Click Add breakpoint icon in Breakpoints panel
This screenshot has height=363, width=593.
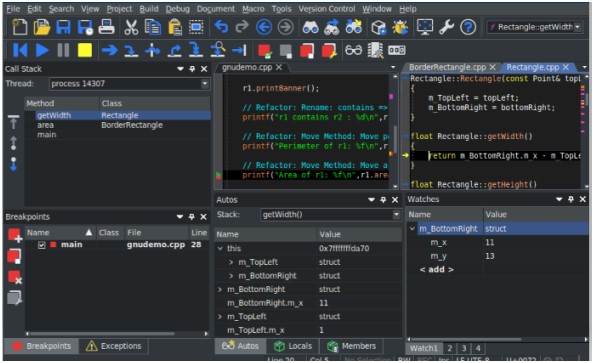click(15, 235)
